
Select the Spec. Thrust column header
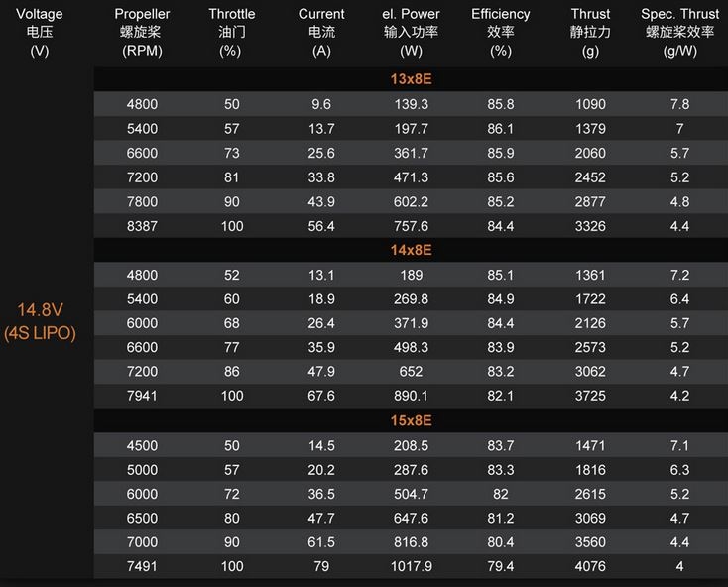pos(679,32)
